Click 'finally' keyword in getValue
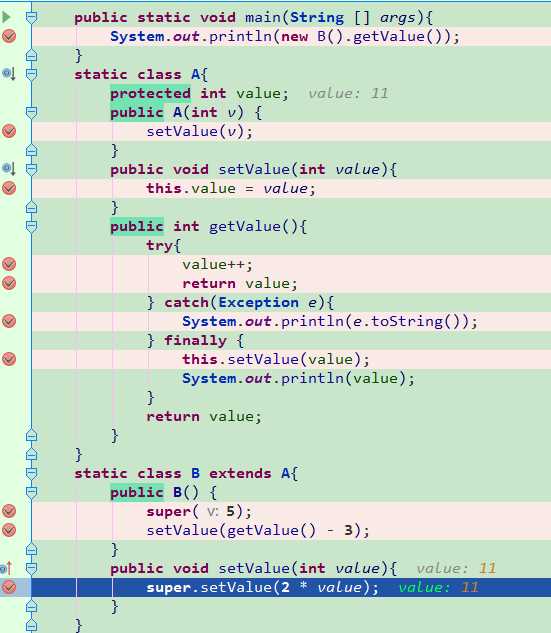This screenshot has width=551, height=633. [195, 340]
